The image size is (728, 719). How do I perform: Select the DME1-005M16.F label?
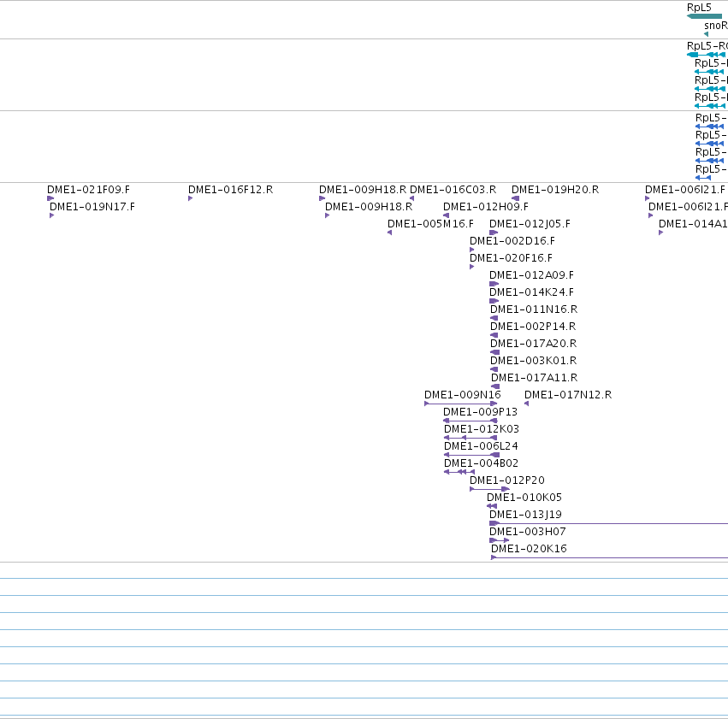pos(430,224)
